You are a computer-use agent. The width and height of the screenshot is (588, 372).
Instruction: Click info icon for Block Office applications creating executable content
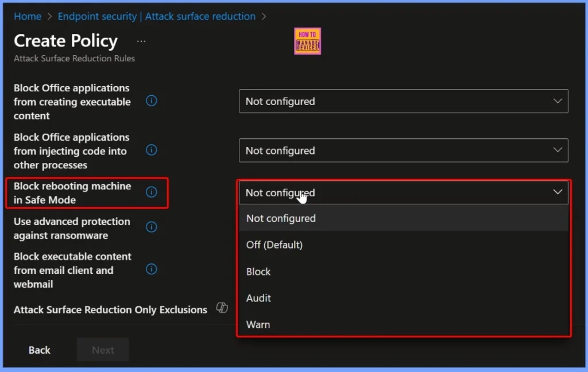point(151,100)
